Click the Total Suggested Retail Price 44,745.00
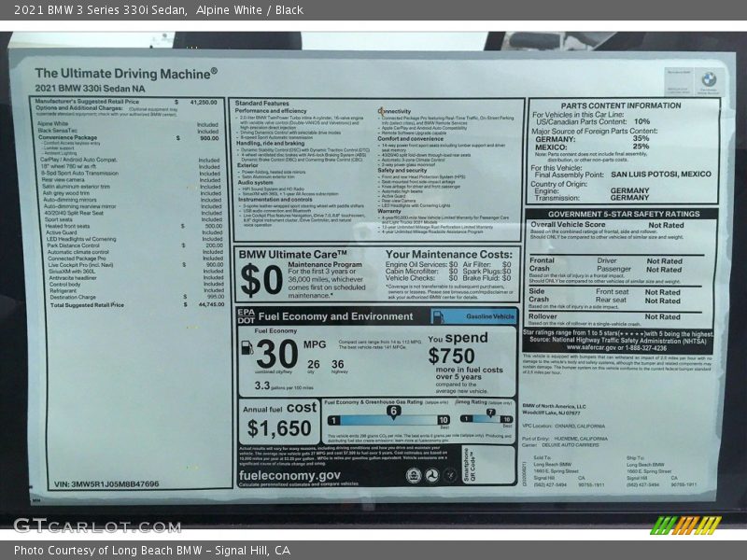Screen dimensions: 747x560 click(x=211, y=304)
